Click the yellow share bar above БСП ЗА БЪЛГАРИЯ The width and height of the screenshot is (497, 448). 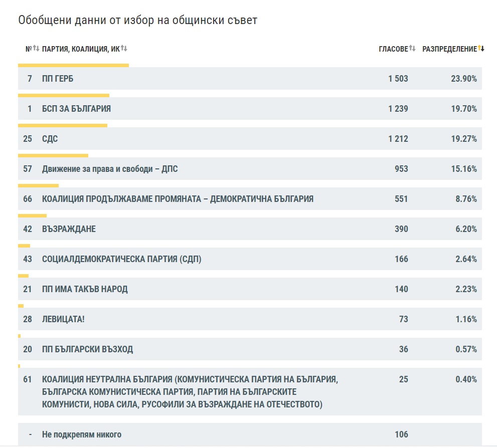click(x=64, y=96)
